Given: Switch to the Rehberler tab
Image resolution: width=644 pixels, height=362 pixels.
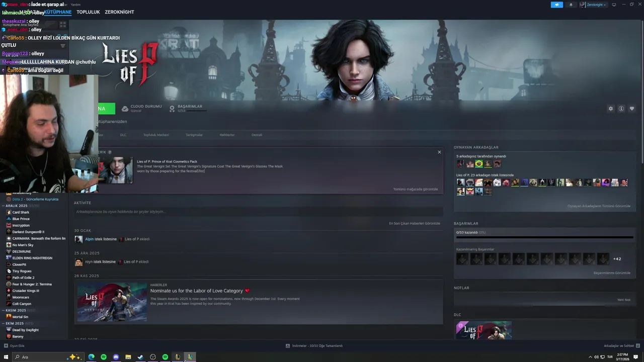Looking at the screenshot, I should (x=227, y=135).
